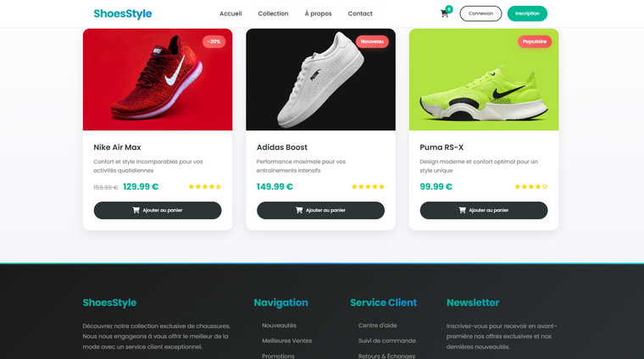Click the Connexion button

click(480, 14)
